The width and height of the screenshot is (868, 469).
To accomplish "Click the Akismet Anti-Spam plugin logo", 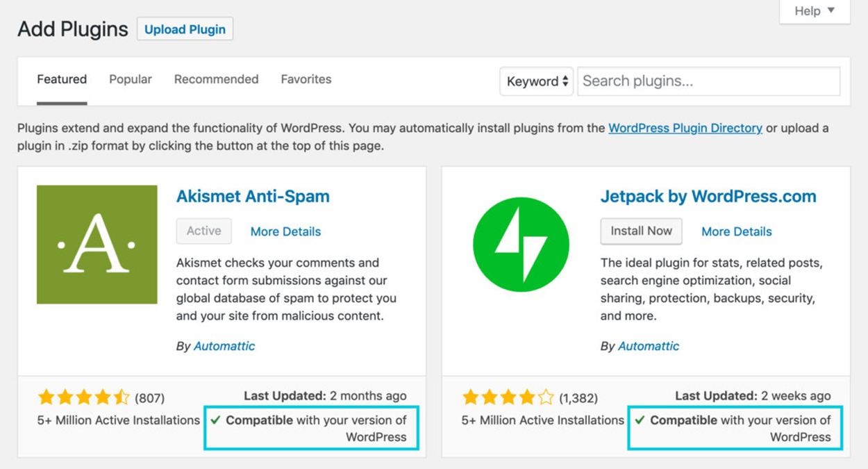I will click(97, 245).
